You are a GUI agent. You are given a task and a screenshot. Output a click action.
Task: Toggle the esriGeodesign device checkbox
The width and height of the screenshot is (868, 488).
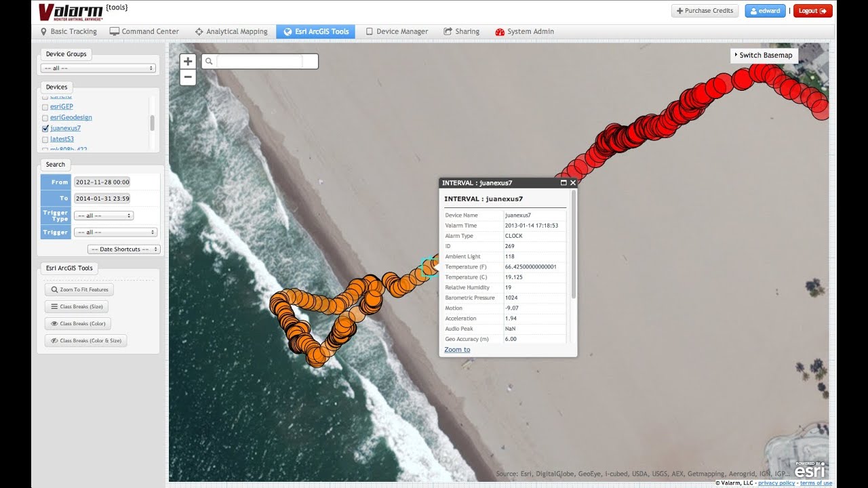45,118
